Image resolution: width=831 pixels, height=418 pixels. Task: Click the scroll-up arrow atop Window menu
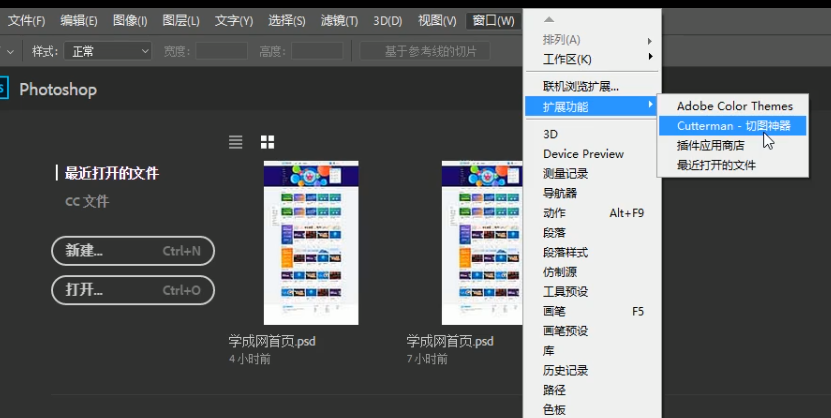(549, 20)
